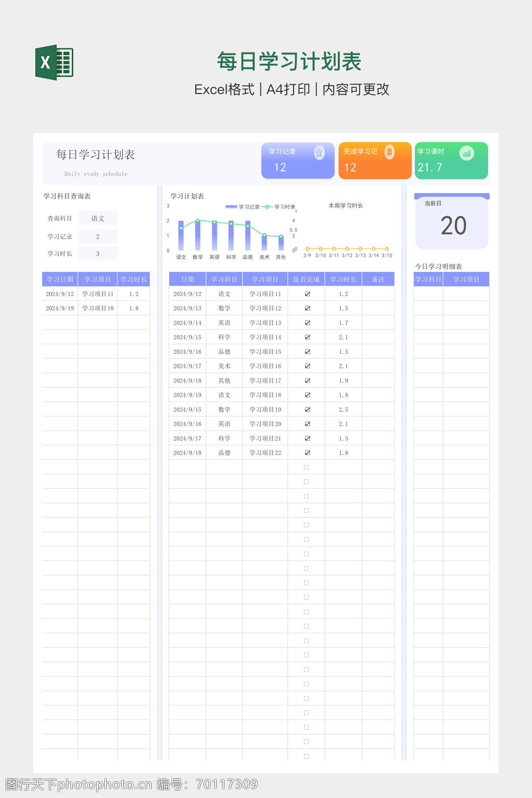This screenshot has width=532, height=798.
Task: Click the green Excel logo icon
Action: pos(54,63)
